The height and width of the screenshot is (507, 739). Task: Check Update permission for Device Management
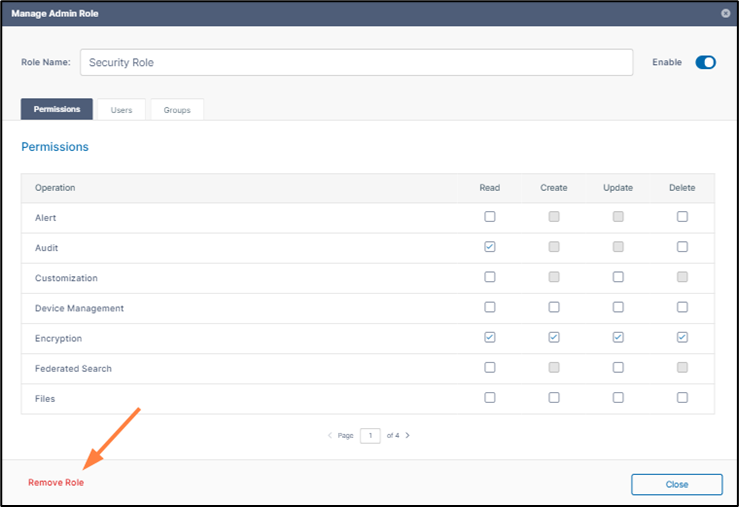tap(618, 308)
